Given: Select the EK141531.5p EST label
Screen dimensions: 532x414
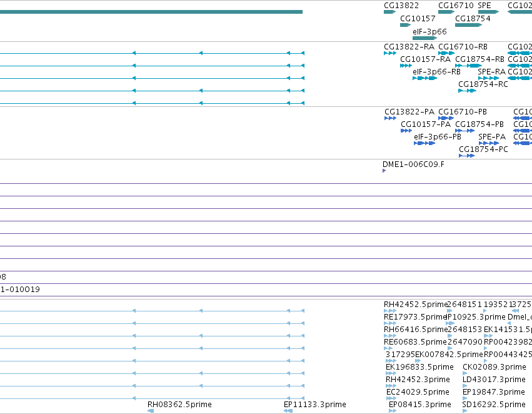Looking at the screenshot, I should pyautogui.click(x=508, y=330).
